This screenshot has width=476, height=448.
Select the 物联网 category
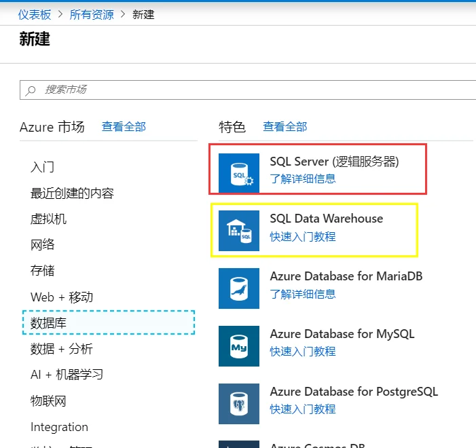(48, 400)
